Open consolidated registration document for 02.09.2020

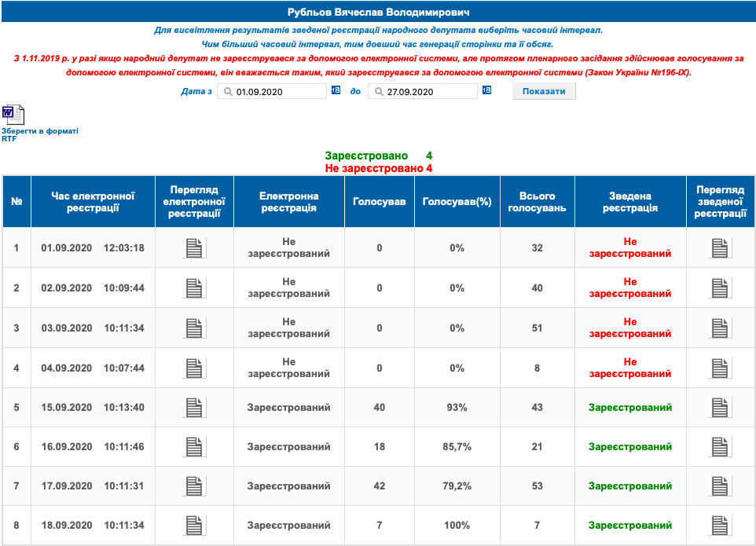click(720, 288)
